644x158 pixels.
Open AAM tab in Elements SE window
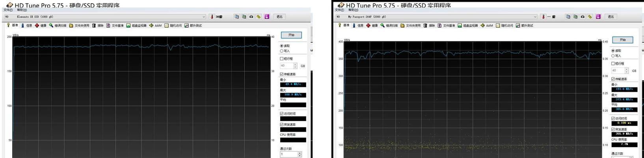(155, 25)
